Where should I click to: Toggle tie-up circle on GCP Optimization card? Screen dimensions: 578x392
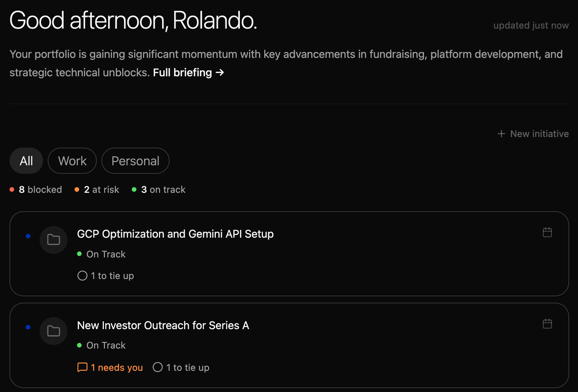point(82,276)
